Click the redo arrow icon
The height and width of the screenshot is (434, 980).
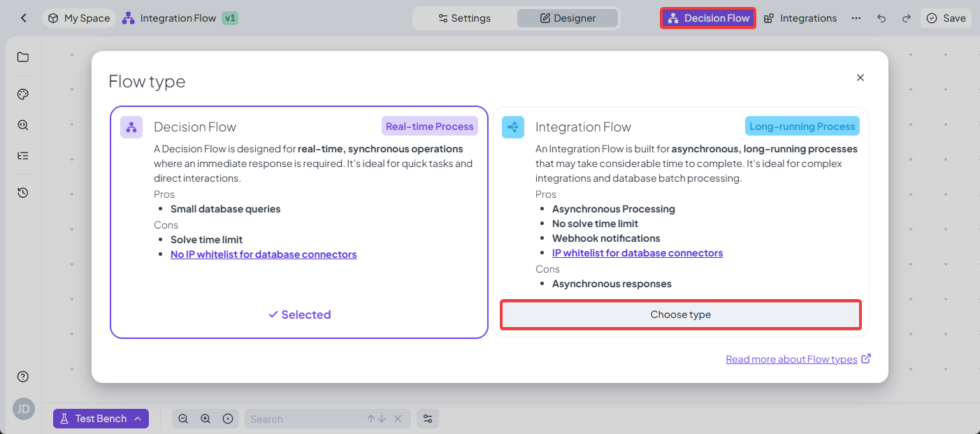(x=906, y=18)
